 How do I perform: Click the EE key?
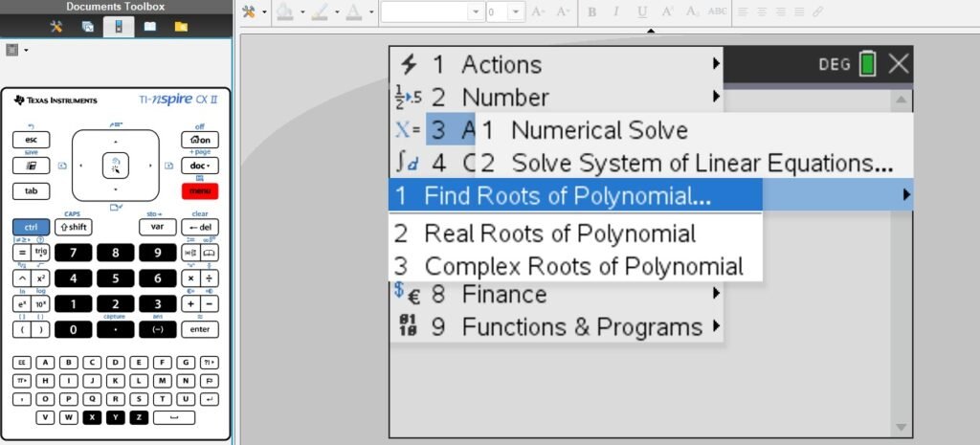pos(22,362)
